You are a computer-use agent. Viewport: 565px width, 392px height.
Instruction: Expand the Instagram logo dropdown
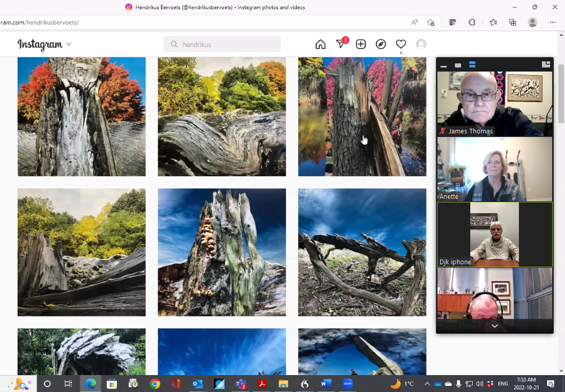[x=69, y=44]
